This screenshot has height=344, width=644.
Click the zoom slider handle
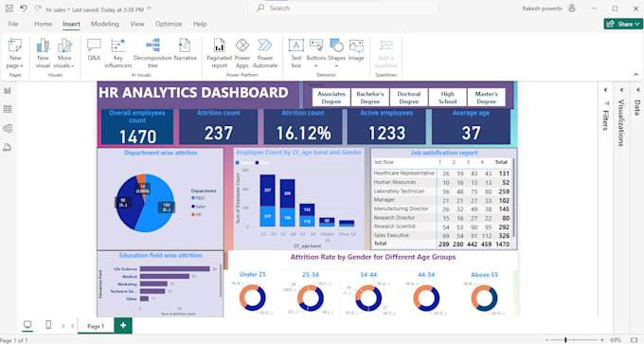coord(565,340)
